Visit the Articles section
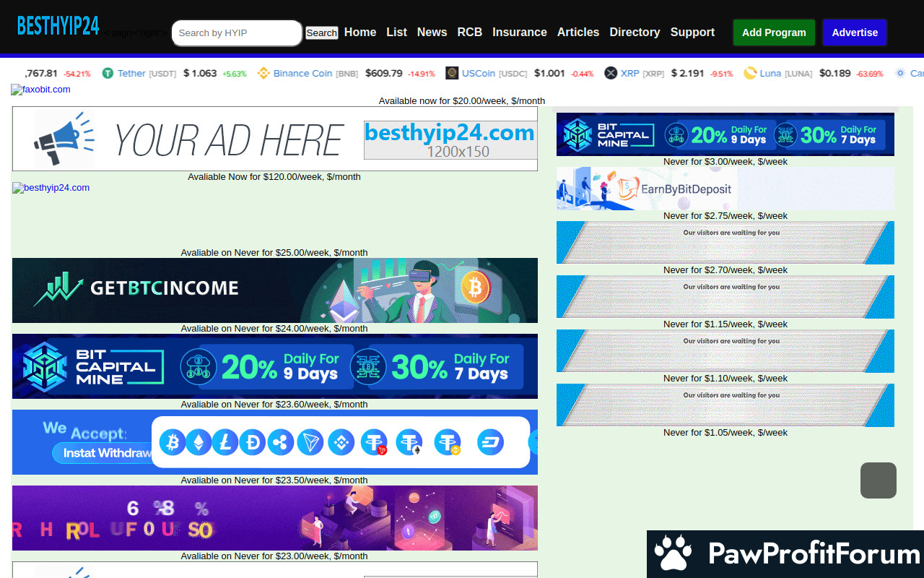Screen dimensions: 924x578 [x=578, y=32]
